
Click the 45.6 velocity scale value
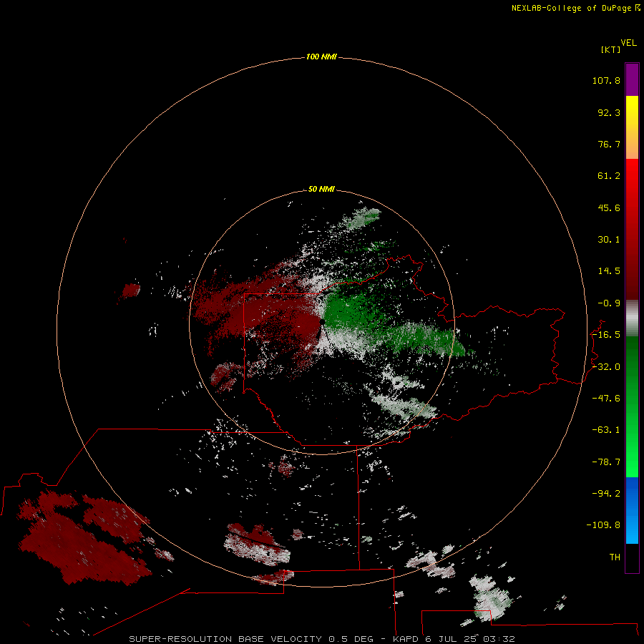609,208
